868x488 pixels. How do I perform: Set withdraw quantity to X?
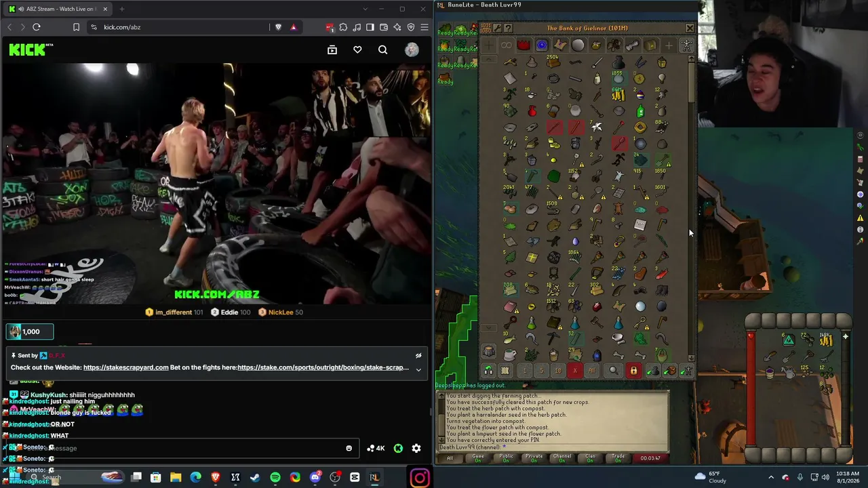click(575, 371)
